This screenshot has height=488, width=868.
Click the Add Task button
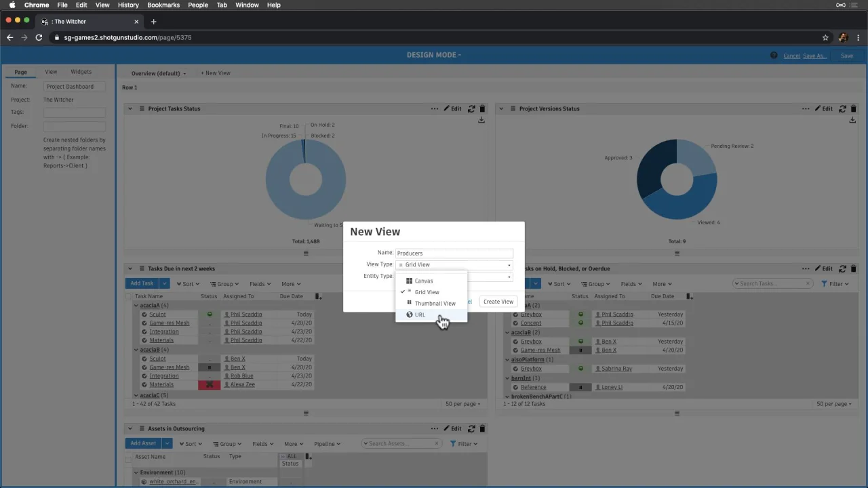[142, 283]
